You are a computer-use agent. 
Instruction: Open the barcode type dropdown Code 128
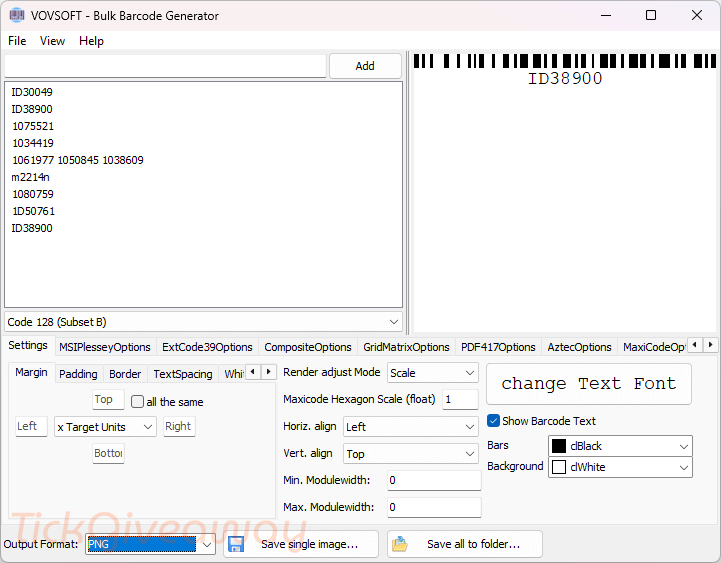(203, 322)
